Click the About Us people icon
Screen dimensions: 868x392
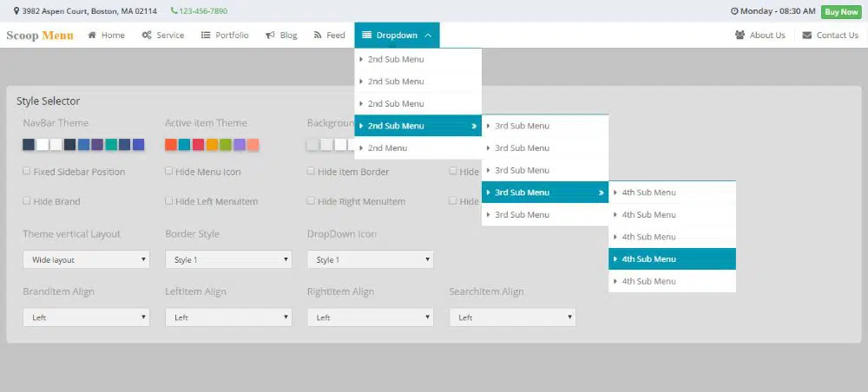pos(740,36)
